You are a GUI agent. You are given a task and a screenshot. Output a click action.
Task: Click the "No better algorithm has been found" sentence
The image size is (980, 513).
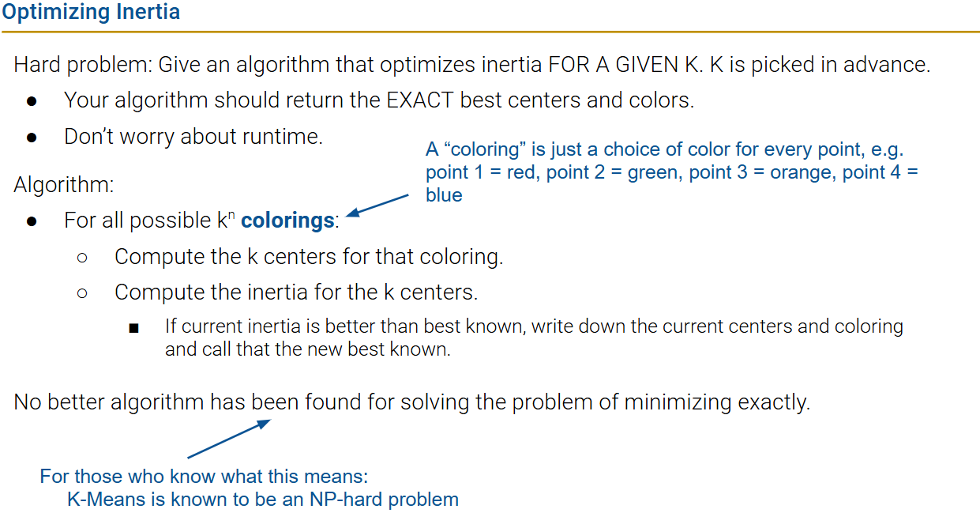[x=412, y=402]
